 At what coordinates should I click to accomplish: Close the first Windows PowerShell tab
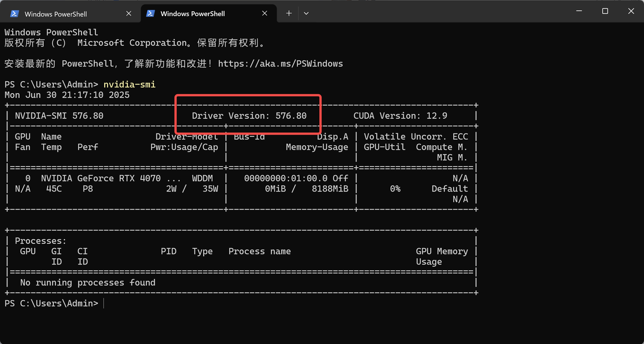coord(129,14)
